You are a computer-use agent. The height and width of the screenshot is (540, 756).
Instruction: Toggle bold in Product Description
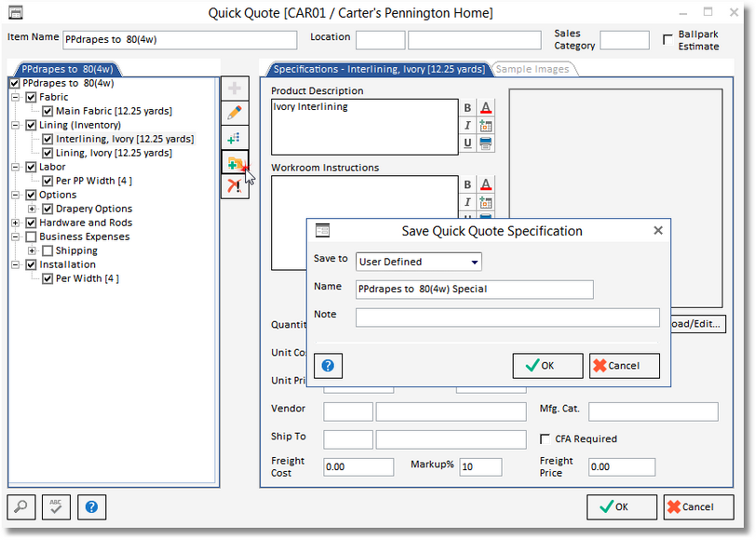[x=467, y=107]
